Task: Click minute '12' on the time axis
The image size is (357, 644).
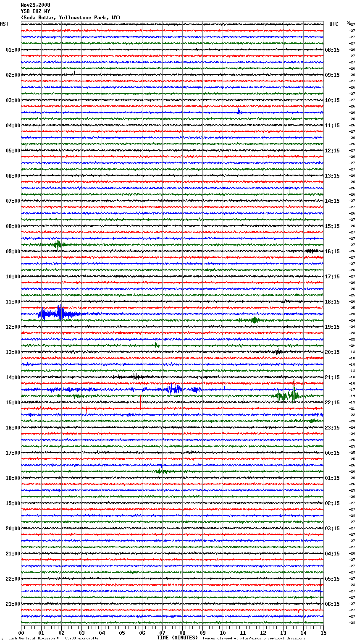Action: pyautogui.click(x=263, y=633)
